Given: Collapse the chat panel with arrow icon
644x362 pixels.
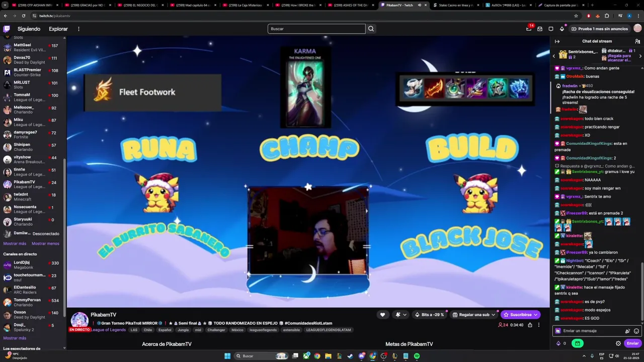Looking at the screenshot, I should (x=557, y=41).
